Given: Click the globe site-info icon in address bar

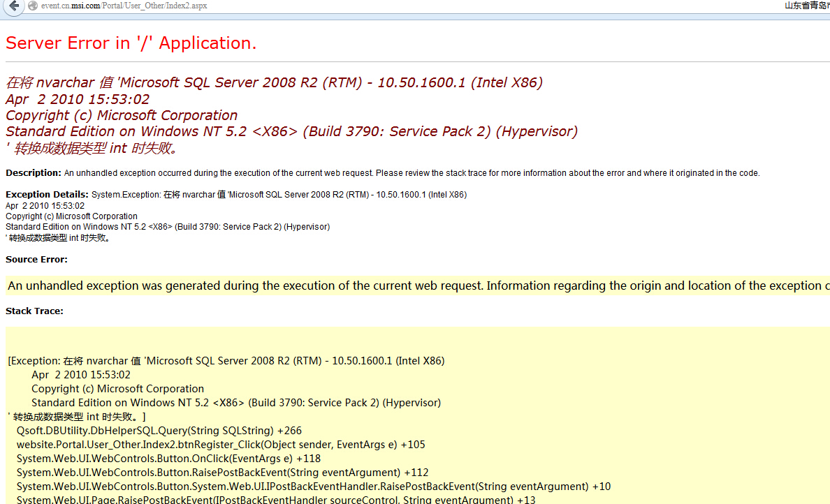Looking at the screenshot, I should pyautogui.click(x=33, y=6).
